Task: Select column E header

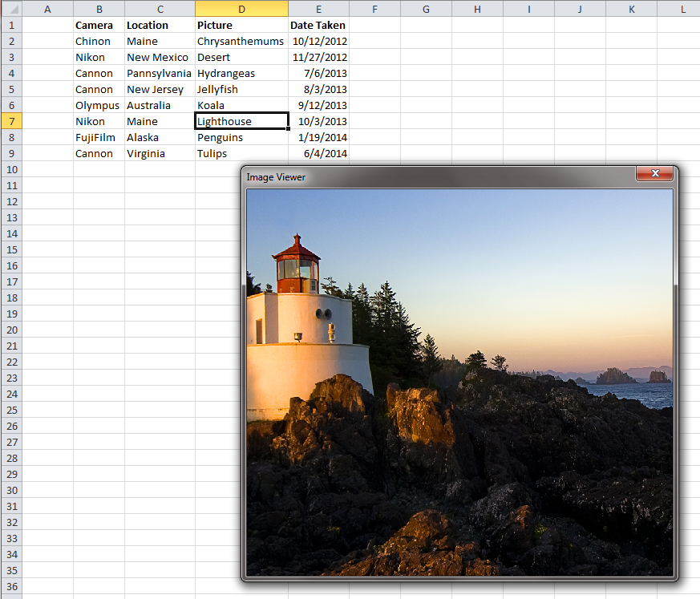Action: coord(319,9)
